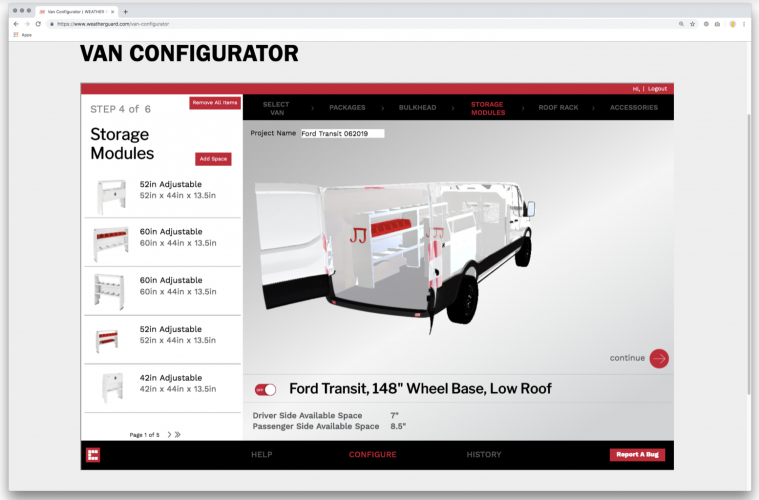Go to next page of modules

click(x=169, y=435)
